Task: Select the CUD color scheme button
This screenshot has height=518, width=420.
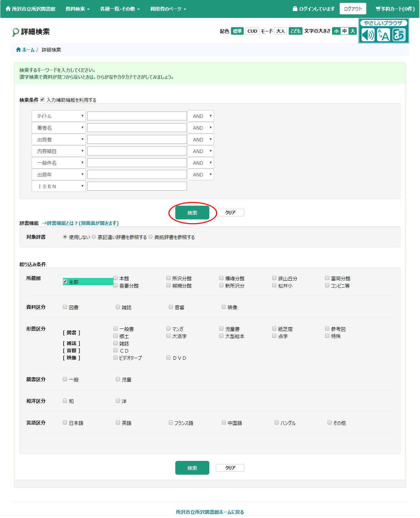Action: (x=252, y=31)
